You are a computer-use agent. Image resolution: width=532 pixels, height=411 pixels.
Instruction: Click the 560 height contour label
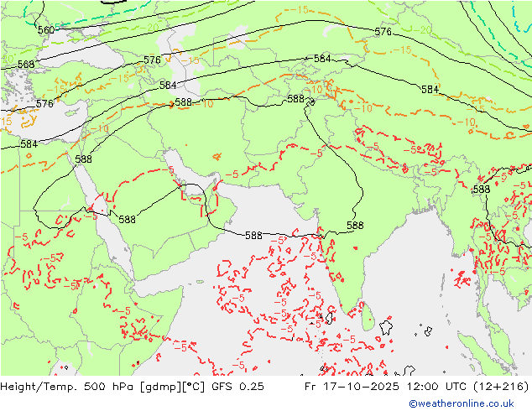click(46, 30)
